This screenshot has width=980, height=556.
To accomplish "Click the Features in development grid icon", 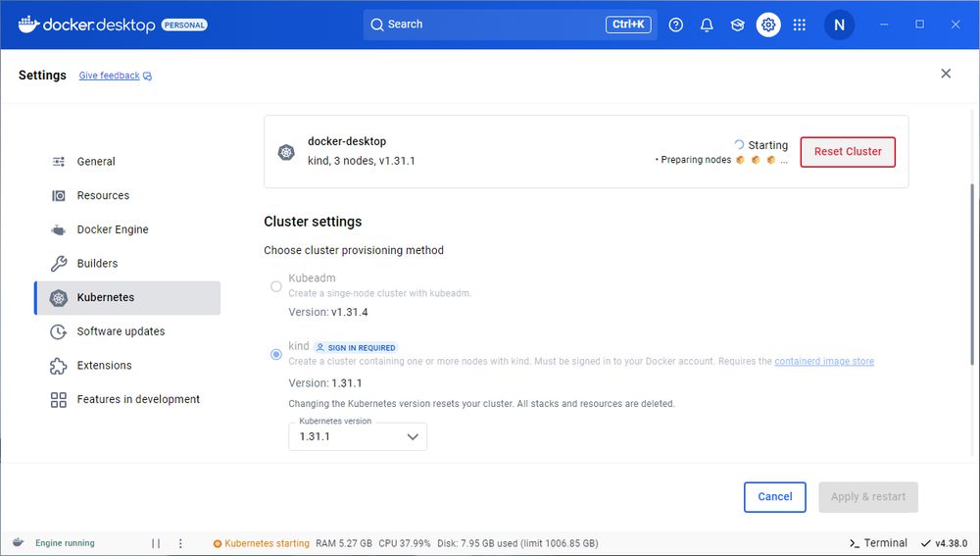I will tap(58, 400).
